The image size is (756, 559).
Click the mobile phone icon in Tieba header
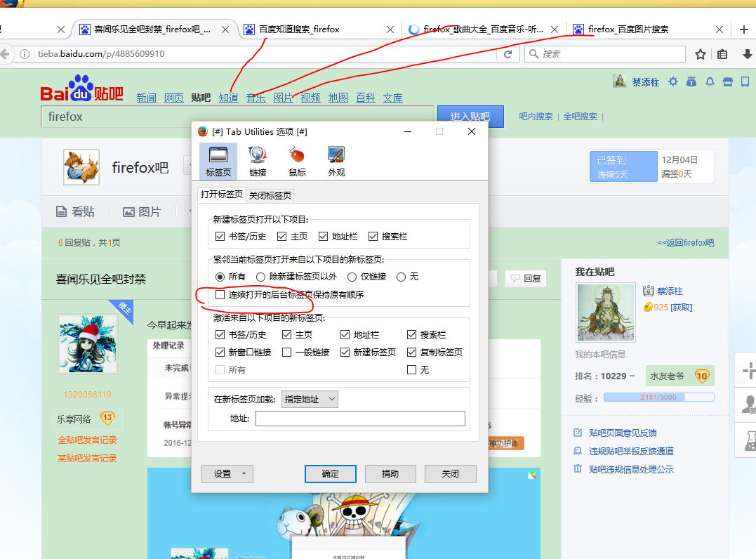pos(745,81)
